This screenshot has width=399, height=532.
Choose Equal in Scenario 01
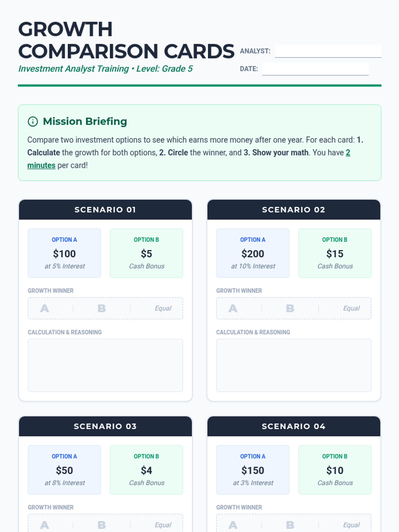click(x=163, y=308)
